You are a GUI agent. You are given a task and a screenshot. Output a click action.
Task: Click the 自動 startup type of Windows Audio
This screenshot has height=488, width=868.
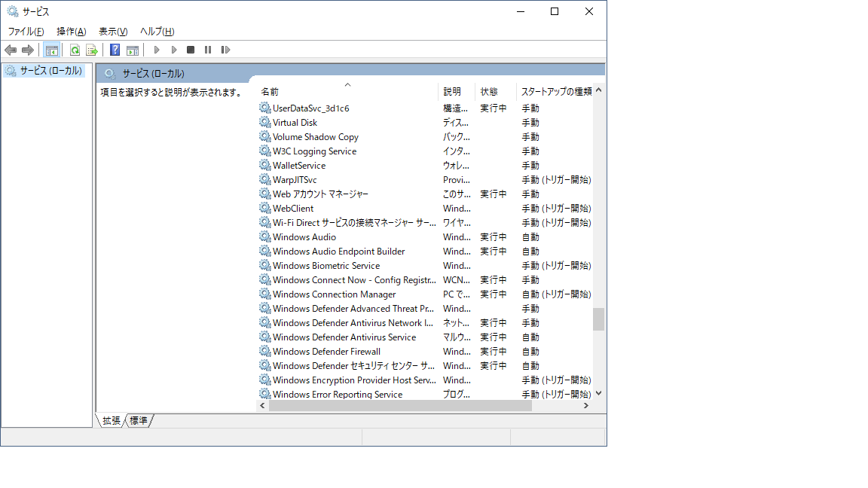coord(530,236)
